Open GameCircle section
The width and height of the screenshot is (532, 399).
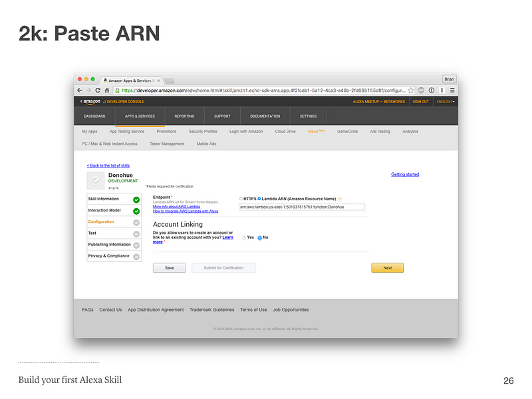347,131
